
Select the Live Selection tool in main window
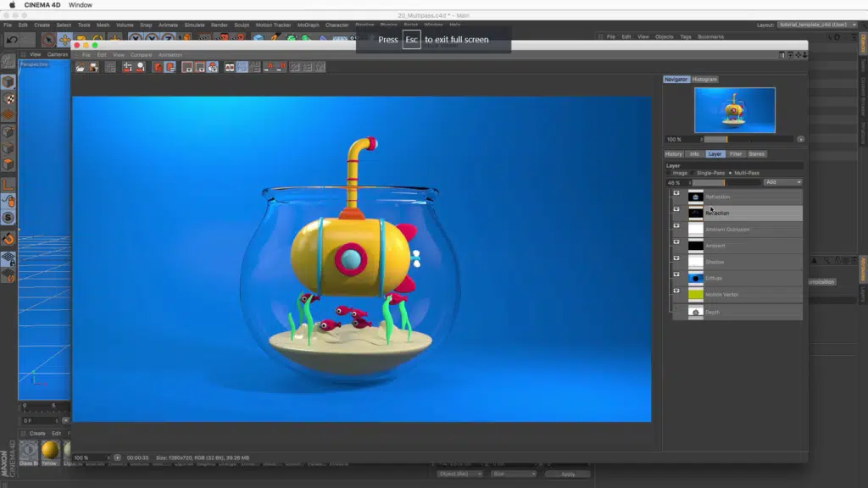pyautogui.click(x=48, y=40)
